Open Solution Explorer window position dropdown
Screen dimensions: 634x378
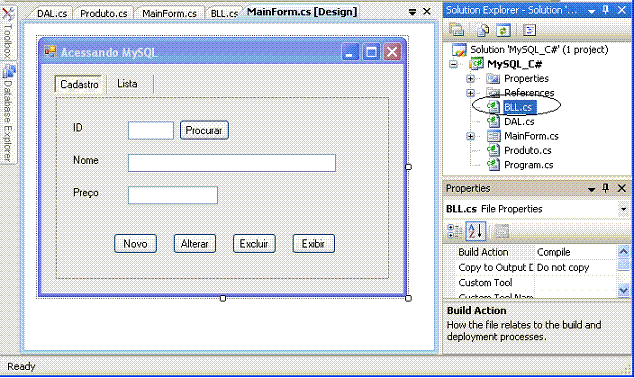coord(592,11)
